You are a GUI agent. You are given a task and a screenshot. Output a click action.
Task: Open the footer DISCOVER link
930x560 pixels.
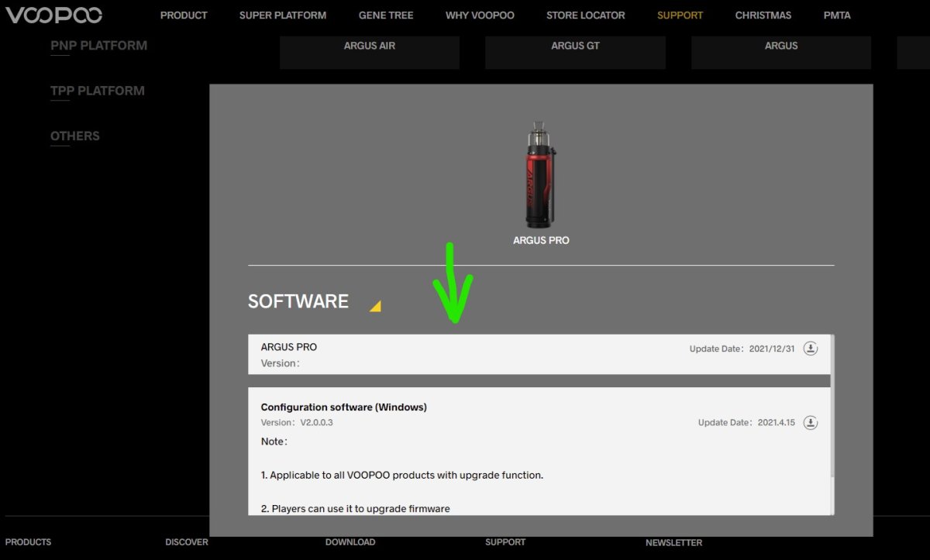click(187, 542)
